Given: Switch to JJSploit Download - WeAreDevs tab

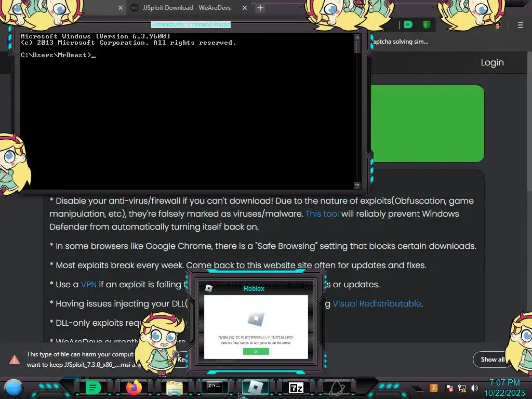Looking at the screenshot, I should point(187,8).
